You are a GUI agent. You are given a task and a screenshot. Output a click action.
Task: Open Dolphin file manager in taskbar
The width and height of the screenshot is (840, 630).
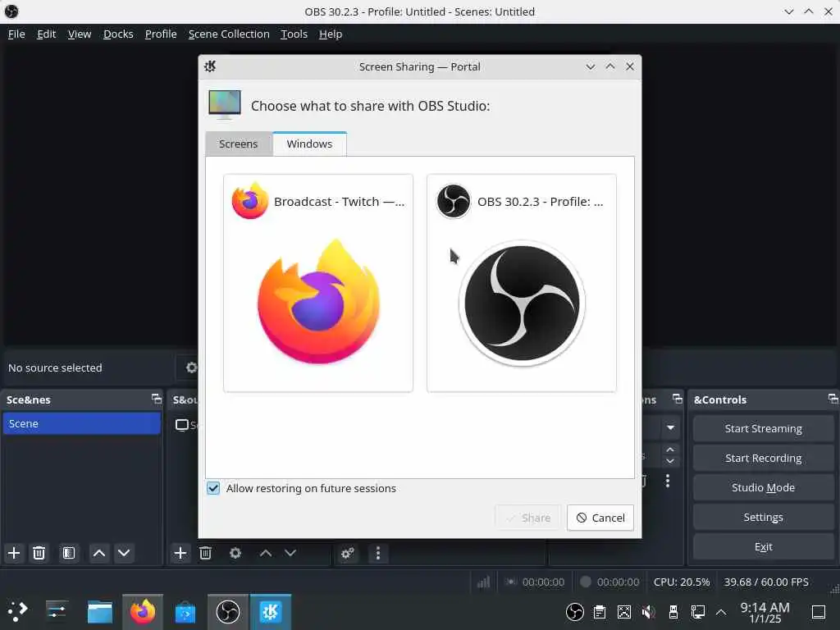click(99, 611)
